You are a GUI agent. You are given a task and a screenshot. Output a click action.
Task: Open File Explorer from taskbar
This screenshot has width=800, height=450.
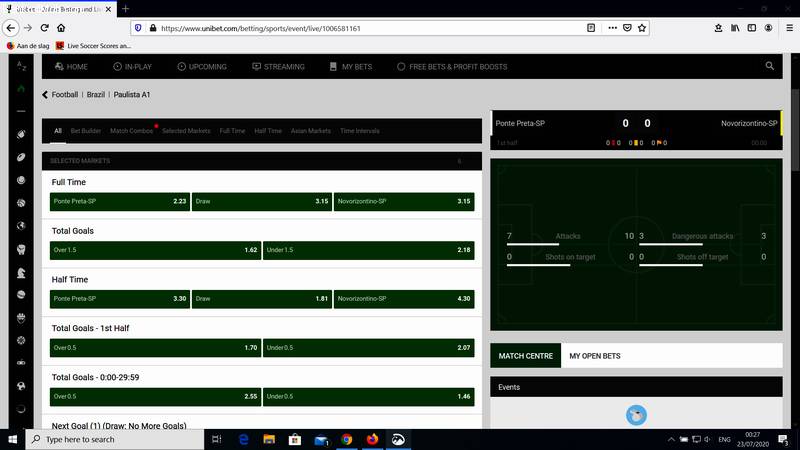click(x=269, y=439)
